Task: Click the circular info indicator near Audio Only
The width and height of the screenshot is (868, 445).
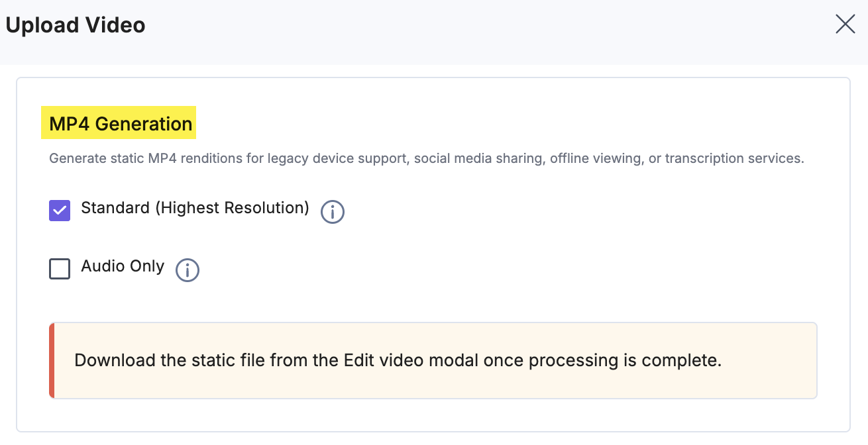Action: (x=187, y=270)
